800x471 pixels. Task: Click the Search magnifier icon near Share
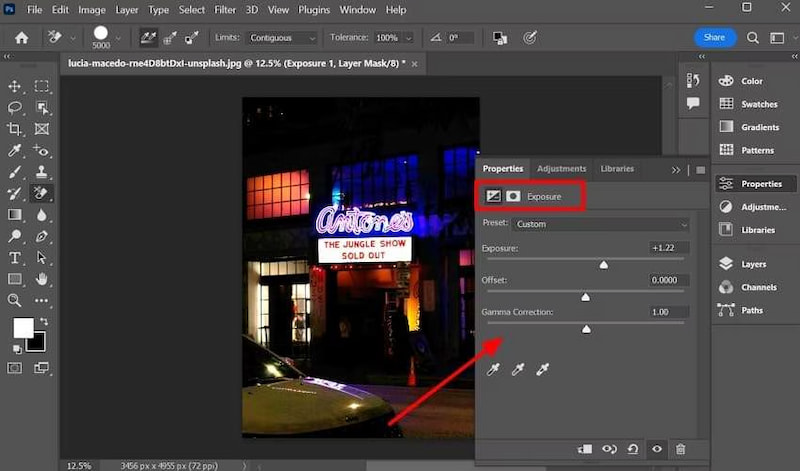[753, 37]
